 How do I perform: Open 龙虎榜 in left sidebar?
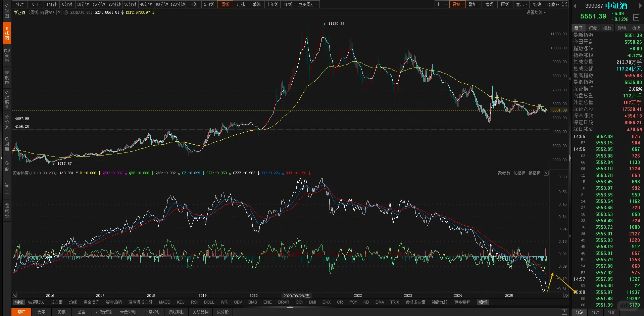point(7,211)
